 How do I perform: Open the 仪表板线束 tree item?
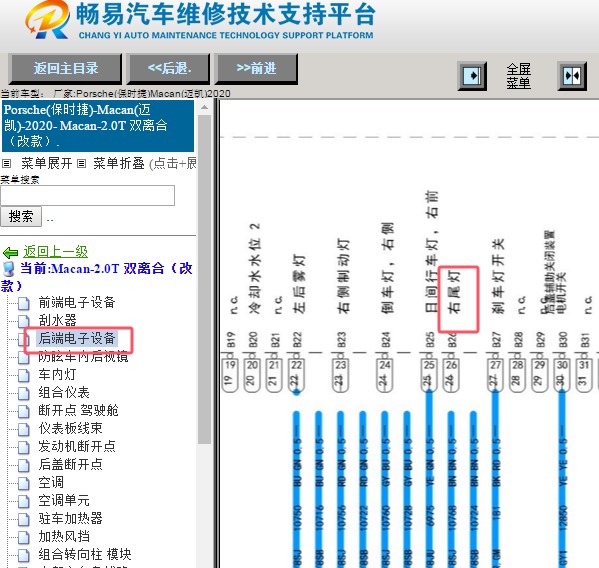[70, 428]
